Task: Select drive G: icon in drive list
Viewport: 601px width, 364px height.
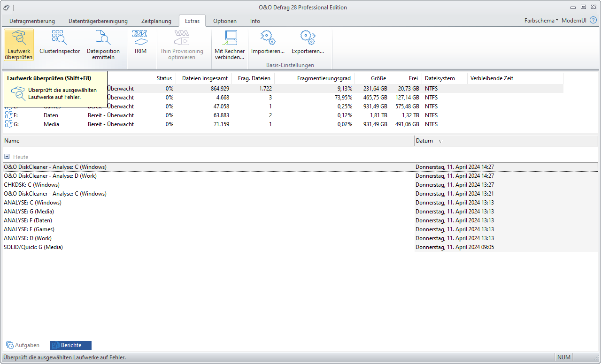Action: [9, 124]
